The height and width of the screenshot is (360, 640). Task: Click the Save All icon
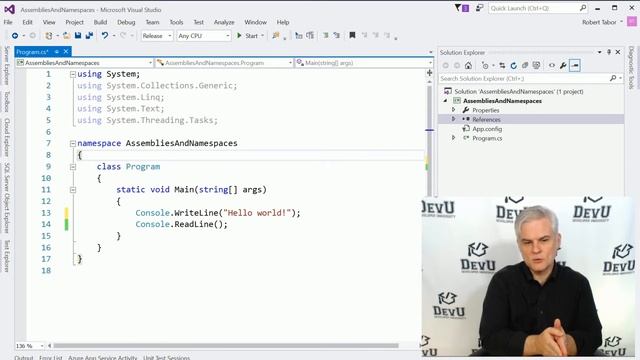(x=89, y=36)
